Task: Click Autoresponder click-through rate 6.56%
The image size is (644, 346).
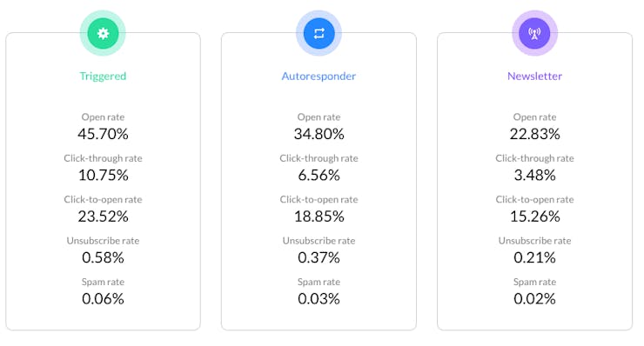Action: [319, 176]
